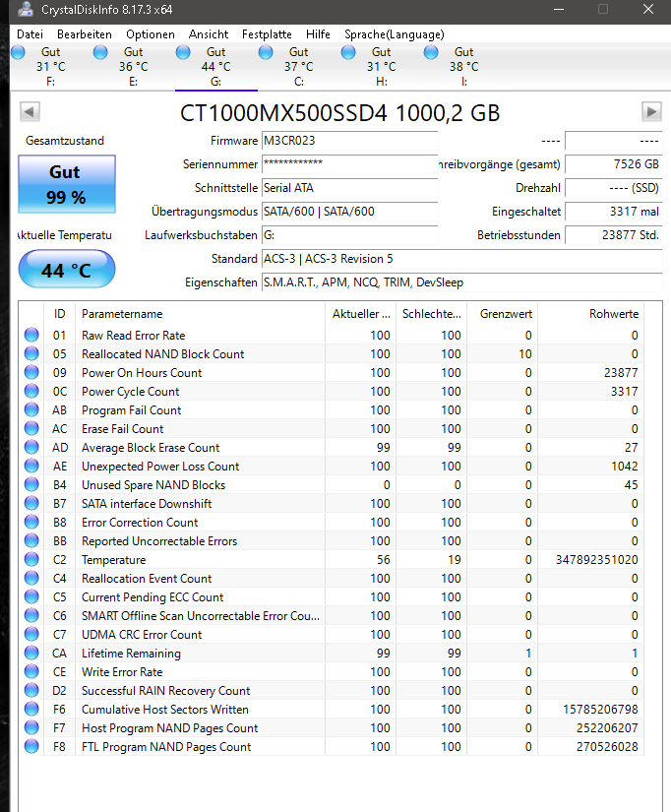Select drive G: tab at 44 °C

tap(215, 67)
